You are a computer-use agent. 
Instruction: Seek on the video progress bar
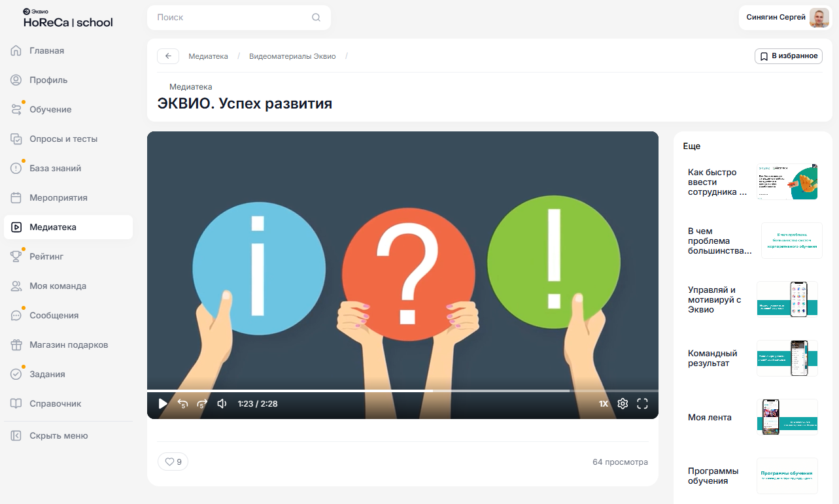(403, 391)
